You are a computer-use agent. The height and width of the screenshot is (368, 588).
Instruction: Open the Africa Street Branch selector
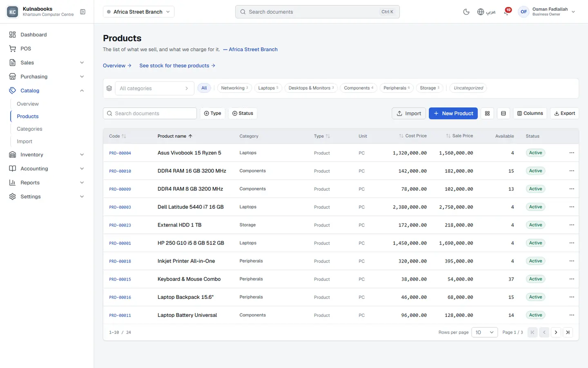138,12
